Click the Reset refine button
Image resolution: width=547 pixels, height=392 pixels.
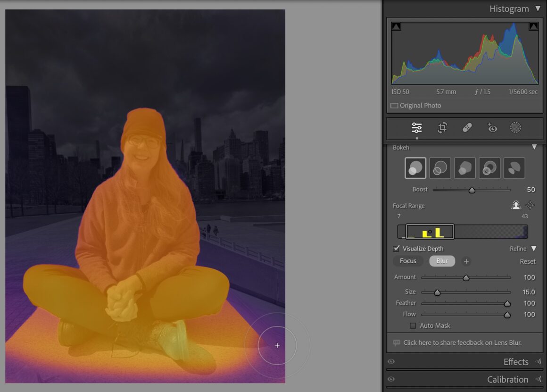(527, 261)
